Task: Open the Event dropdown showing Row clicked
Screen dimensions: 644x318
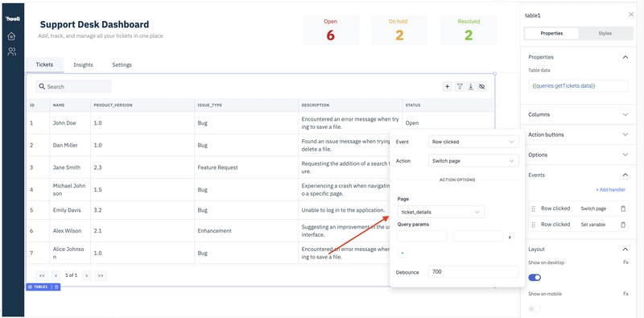Action: (473, 142)
